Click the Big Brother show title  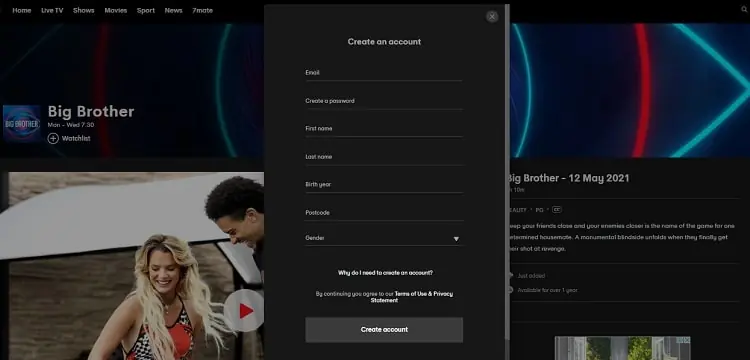coord(91,111)
